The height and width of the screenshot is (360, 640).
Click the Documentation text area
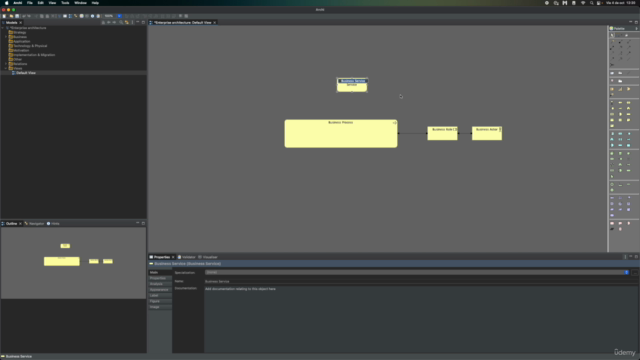(421, 319)
